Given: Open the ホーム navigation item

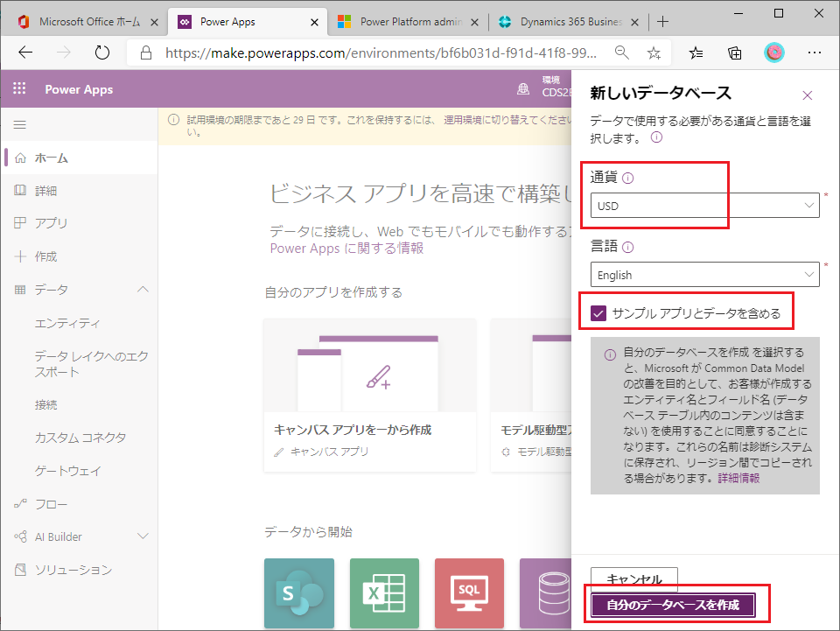Looking at the screenshot, I should click(80, 158).
